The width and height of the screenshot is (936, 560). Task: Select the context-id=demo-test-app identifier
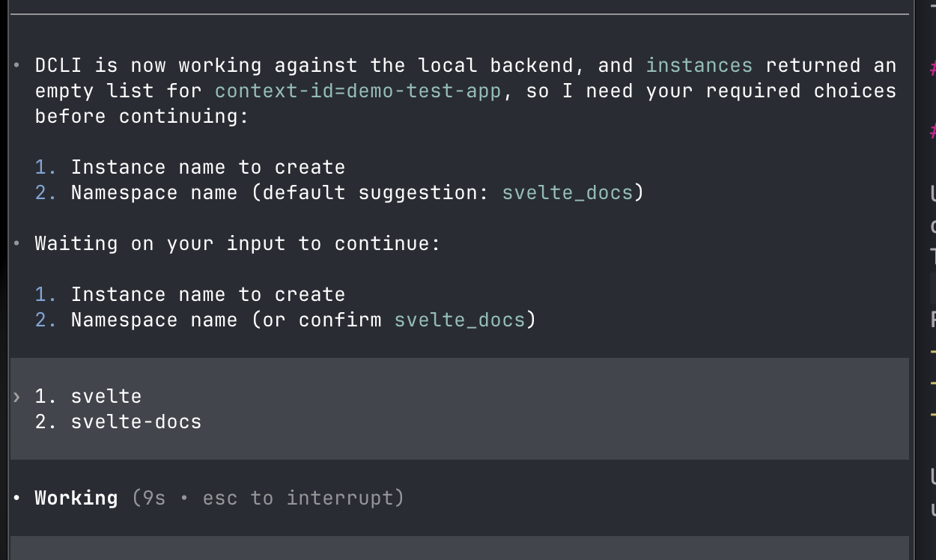357,91
